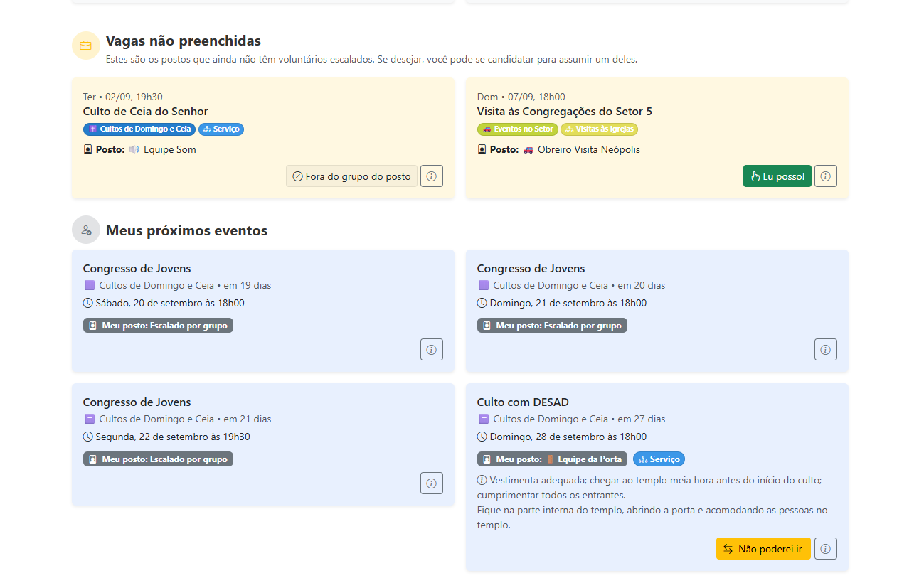Open info for Culto de Ceia do Senhor
This screenshot has height=588, width=919.
point(431,176)
